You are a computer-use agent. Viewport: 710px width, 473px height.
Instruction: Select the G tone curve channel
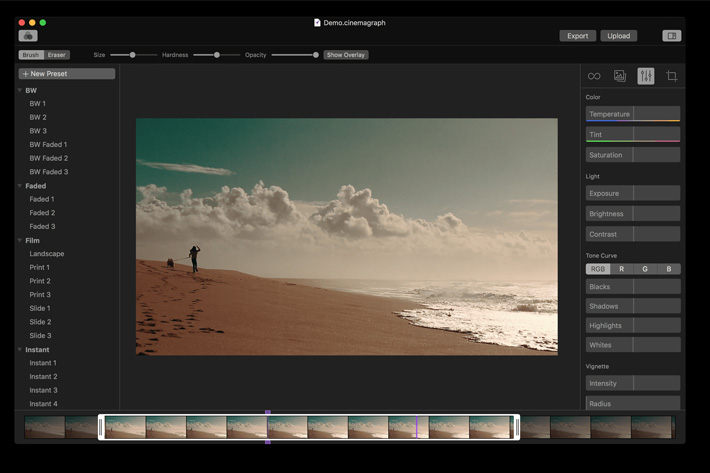click(x=645, y=269)
